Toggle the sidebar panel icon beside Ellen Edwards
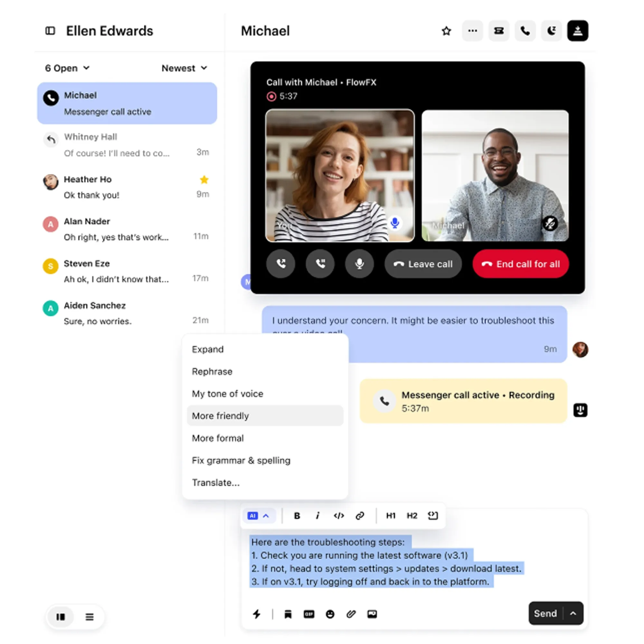This screenshot has width=644, height=644. coord(50,31)
